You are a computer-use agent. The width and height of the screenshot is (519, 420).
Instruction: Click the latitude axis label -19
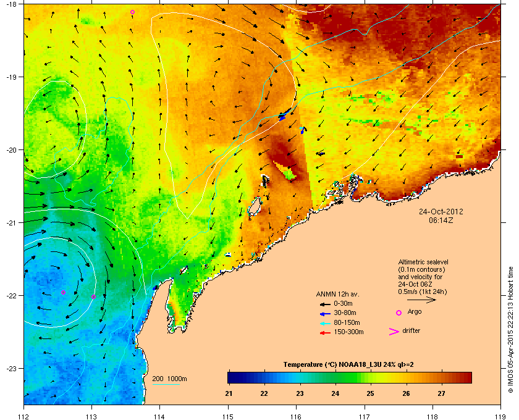tap(11, 77)
